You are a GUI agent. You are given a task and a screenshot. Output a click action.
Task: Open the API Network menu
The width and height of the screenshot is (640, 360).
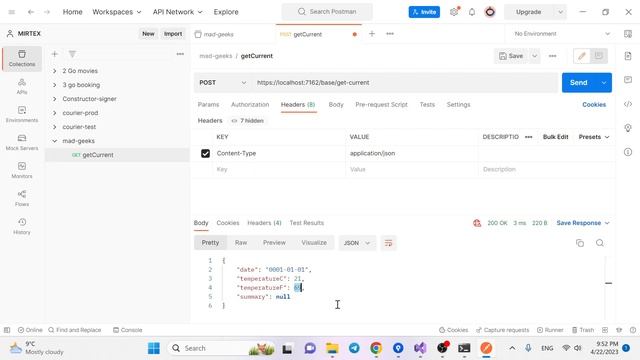pos(178,12)
